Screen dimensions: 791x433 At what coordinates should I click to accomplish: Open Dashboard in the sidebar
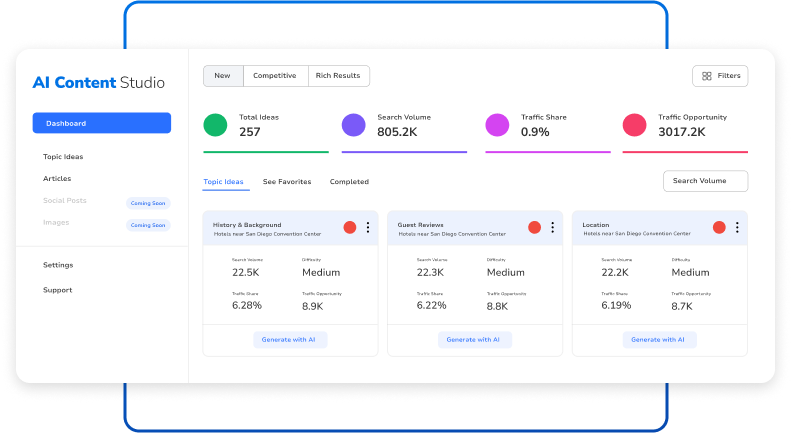(101, 123)
